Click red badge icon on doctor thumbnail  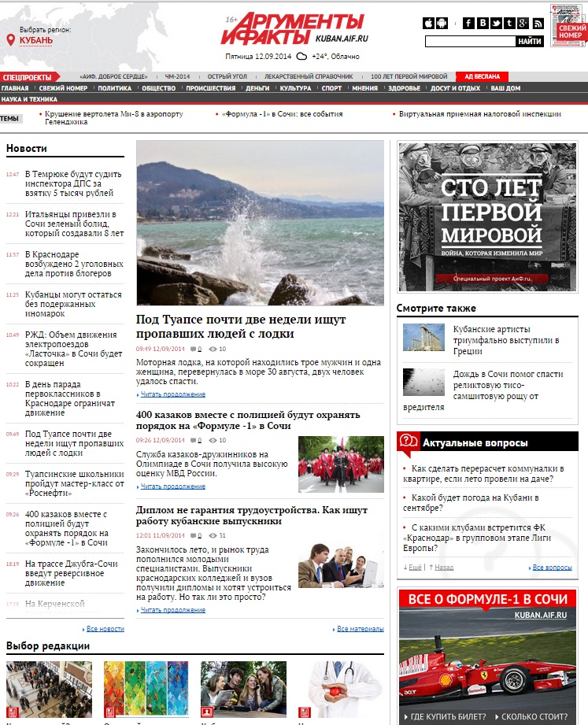[x=304, y=712]
